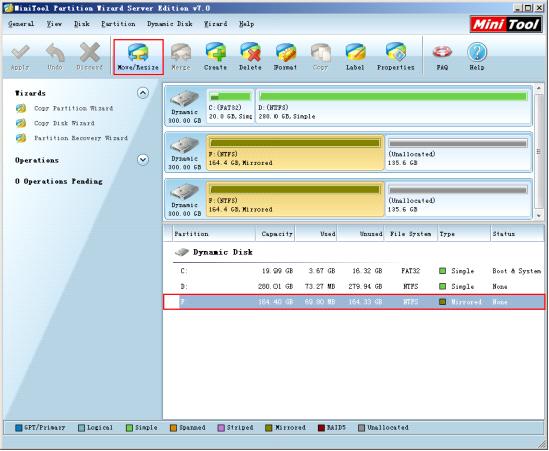Select C: (FAT32) partition block

pyautogui.click(x=230, y=106)
